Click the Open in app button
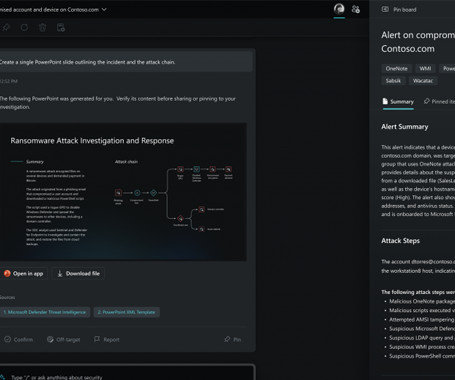455x380 pixels. coord(24,274)
